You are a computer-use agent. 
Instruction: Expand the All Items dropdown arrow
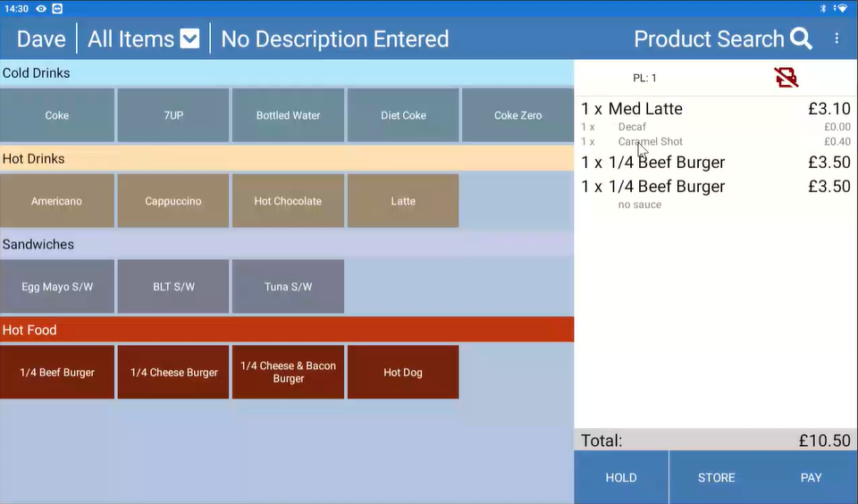(x=189, y=39)
